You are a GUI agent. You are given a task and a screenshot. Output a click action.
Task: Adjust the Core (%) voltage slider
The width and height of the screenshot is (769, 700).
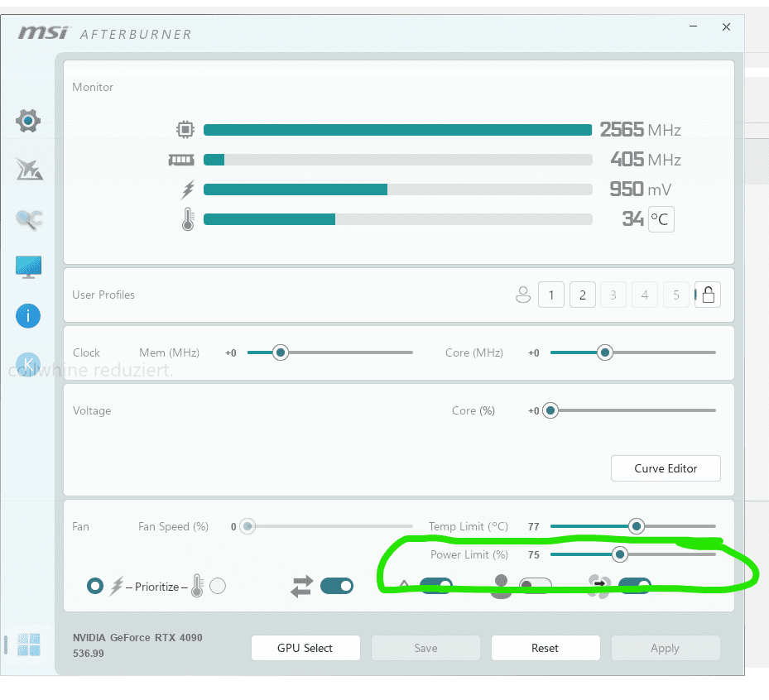(550, 410)
